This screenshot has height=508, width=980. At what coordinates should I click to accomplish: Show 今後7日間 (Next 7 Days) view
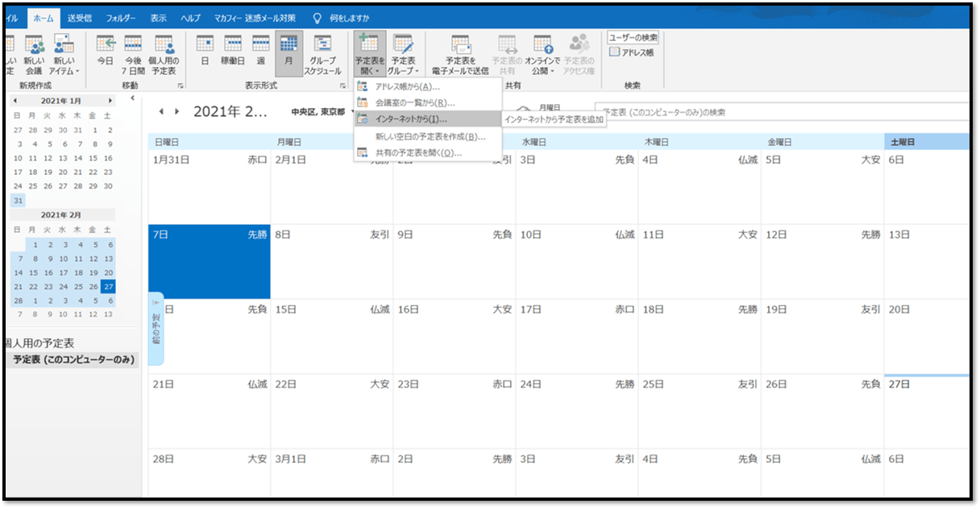[133, 53]
